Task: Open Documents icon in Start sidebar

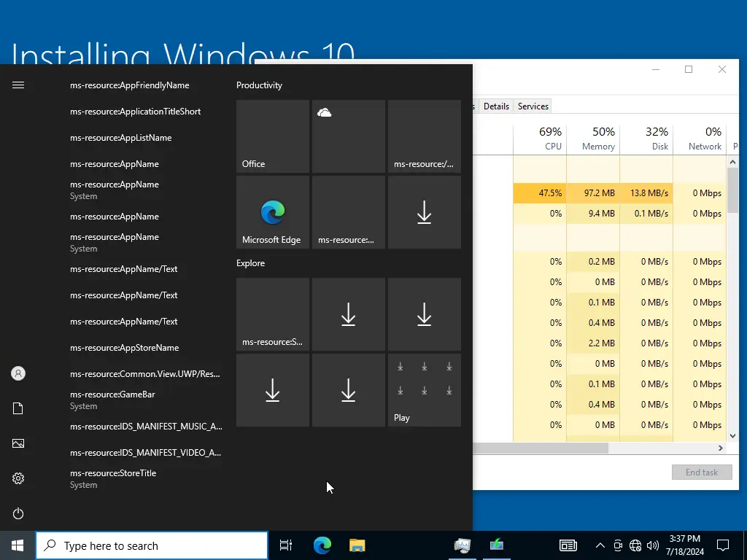Action: point(18,408)
